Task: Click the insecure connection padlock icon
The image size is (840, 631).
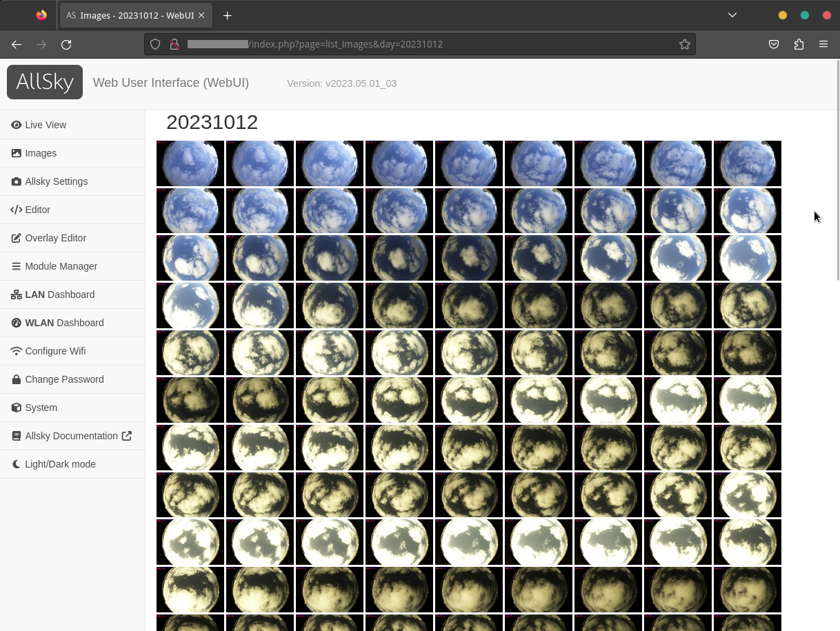Action: [174, 44]
